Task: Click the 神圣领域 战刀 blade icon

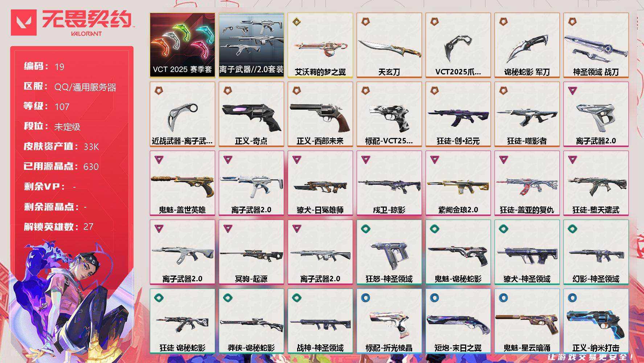Action: click(596, 47)
